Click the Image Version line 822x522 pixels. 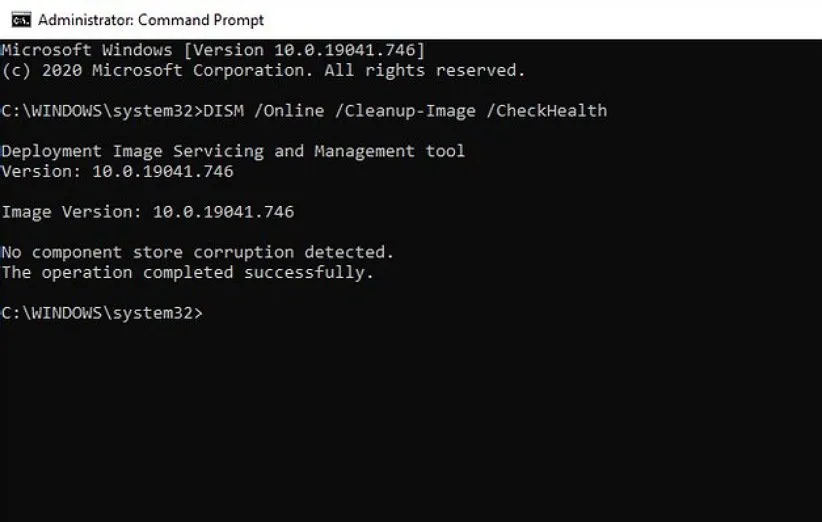click(148, 212)
